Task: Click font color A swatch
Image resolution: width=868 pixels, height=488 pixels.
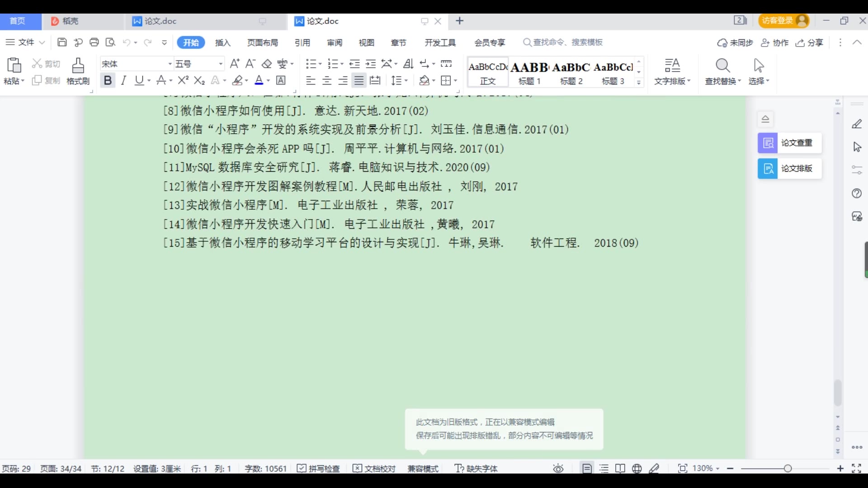Action: pyautogui.click(x=259, y=80)
